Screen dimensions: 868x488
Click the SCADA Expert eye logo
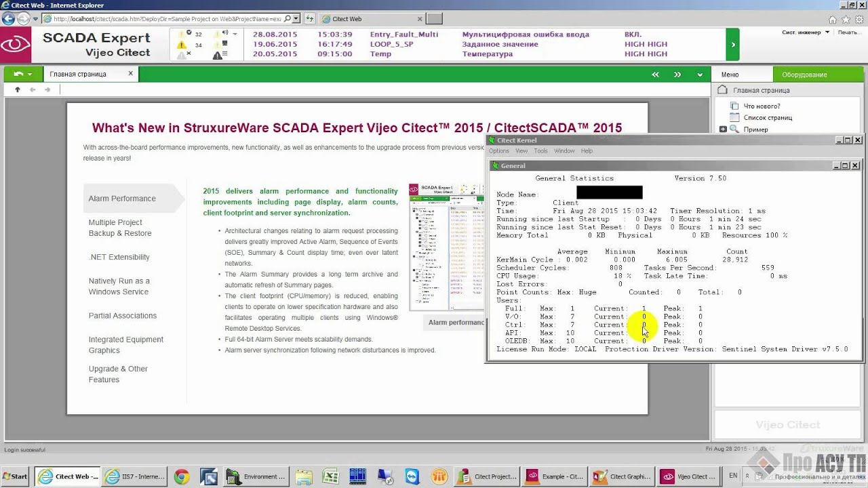click(16, 45)
